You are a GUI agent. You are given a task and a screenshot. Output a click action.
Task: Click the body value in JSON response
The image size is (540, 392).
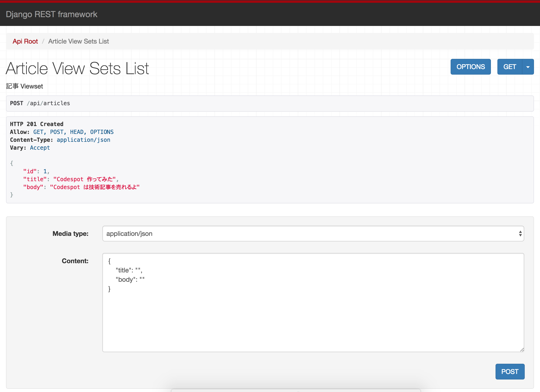94,187
